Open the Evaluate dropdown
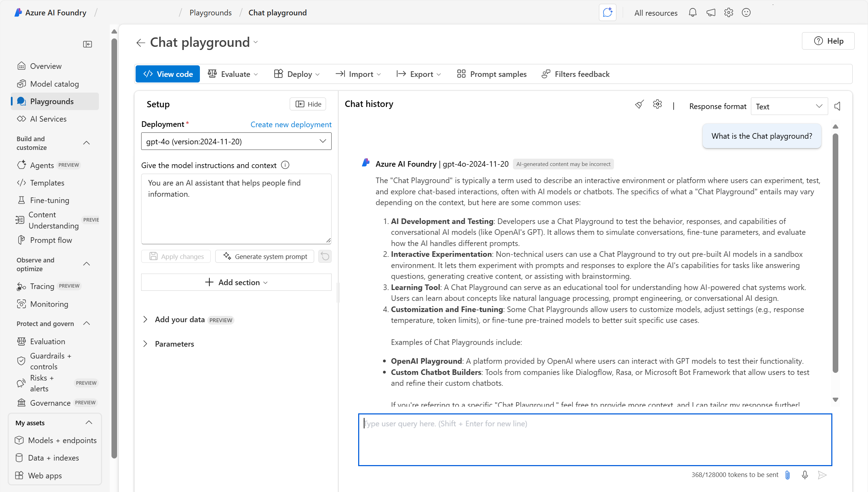Image resolution: width=868 pixels, height=492 pixels. pos(233,74)
